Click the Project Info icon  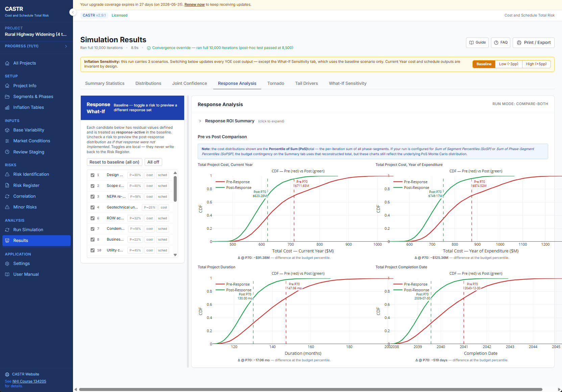7,86
